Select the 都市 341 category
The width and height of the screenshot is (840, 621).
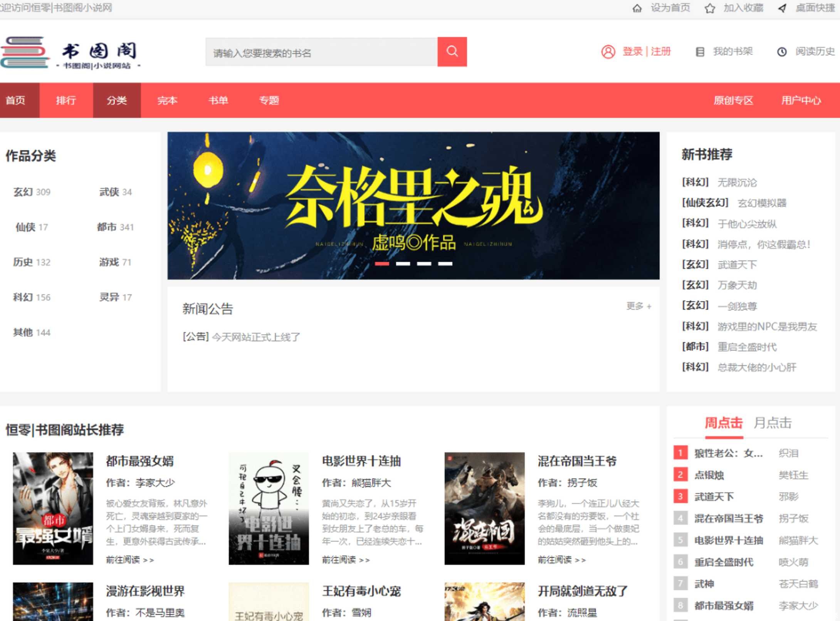tap(116, 227)
